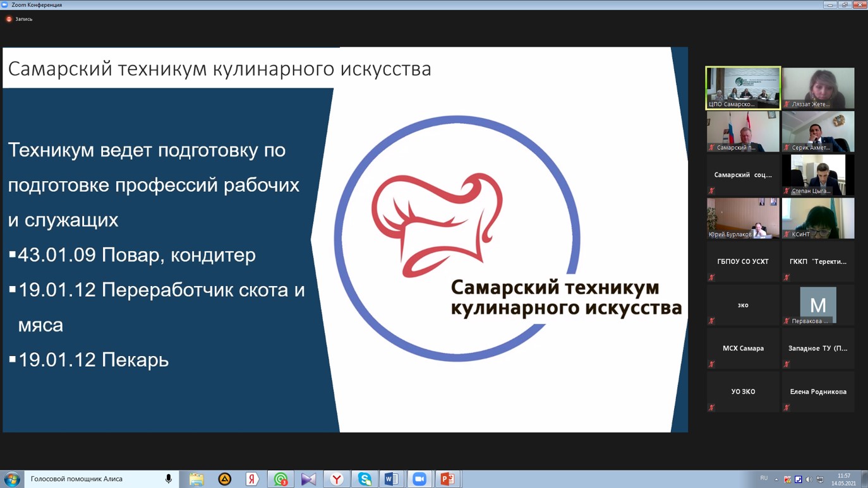Select the Елена Родникова participant tile
868x488 pixels.
tap(818, 391)
